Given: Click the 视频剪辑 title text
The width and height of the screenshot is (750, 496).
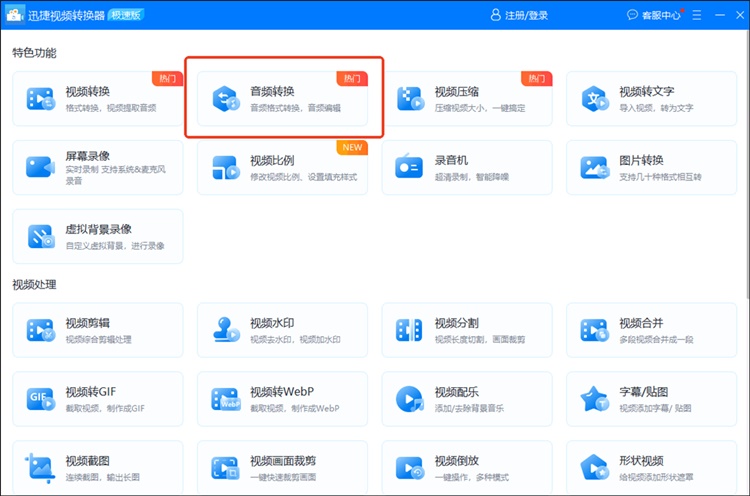Looking at the screenshot, I should point(88,323).
